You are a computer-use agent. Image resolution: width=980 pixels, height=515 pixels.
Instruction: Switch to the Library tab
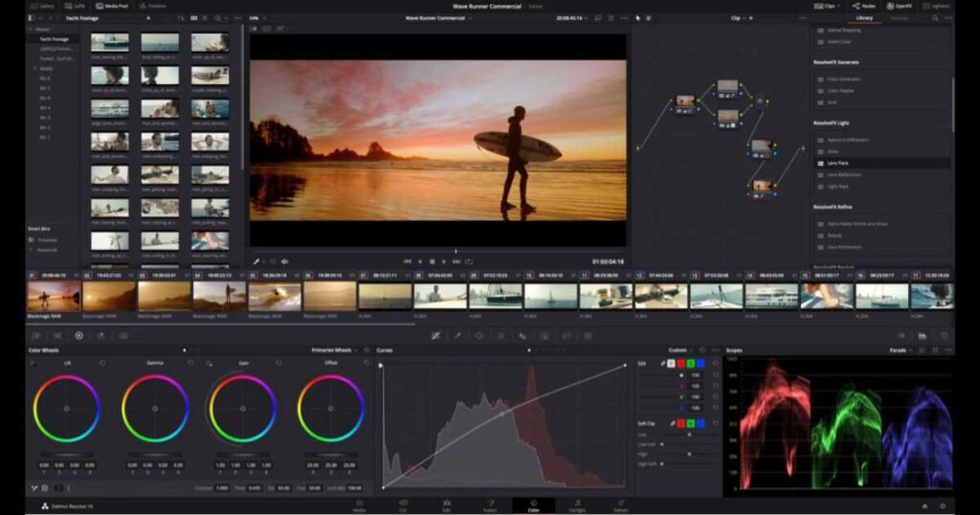(x=864, y=18)
